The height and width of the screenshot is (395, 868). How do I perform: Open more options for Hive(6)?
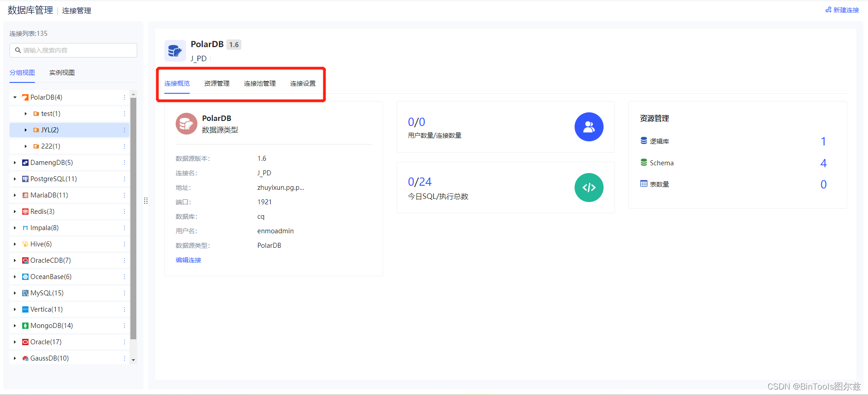point(124,244)
